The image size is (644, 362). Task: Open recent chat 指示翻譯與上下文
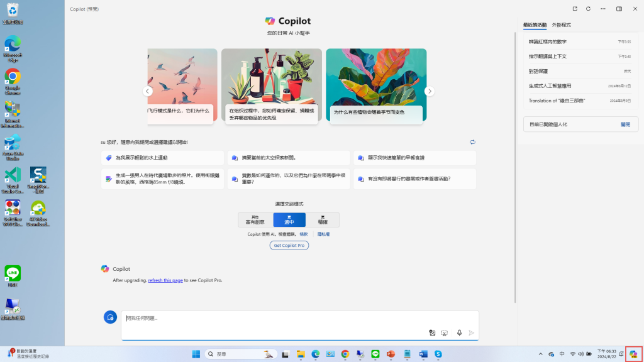(x=580, y=57)
